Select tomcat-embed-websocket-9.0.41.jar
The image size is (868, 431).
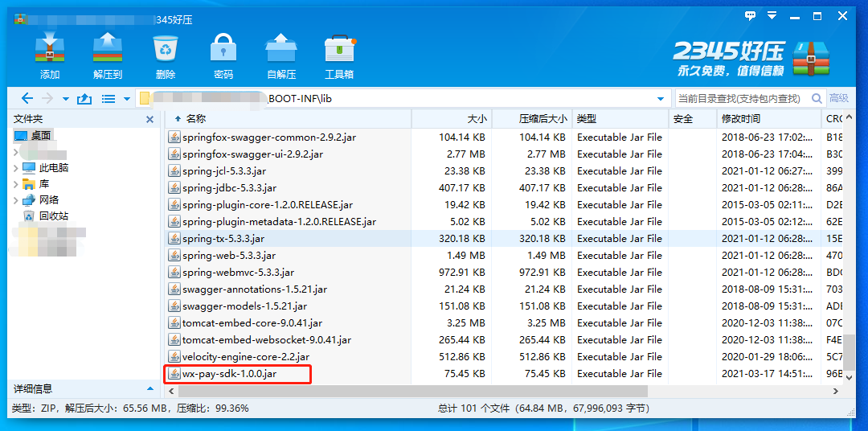point(266,339)
